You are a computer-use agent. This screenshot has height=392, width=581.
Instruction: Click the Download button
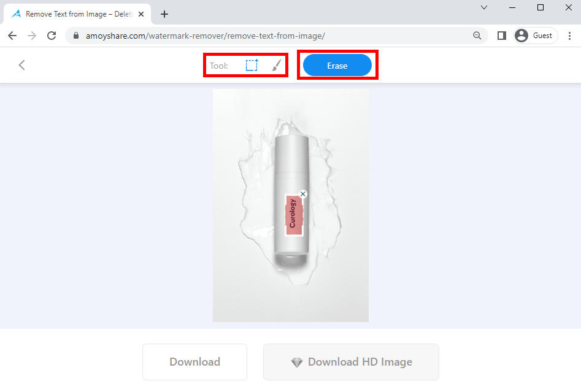(x=195, y=361)
